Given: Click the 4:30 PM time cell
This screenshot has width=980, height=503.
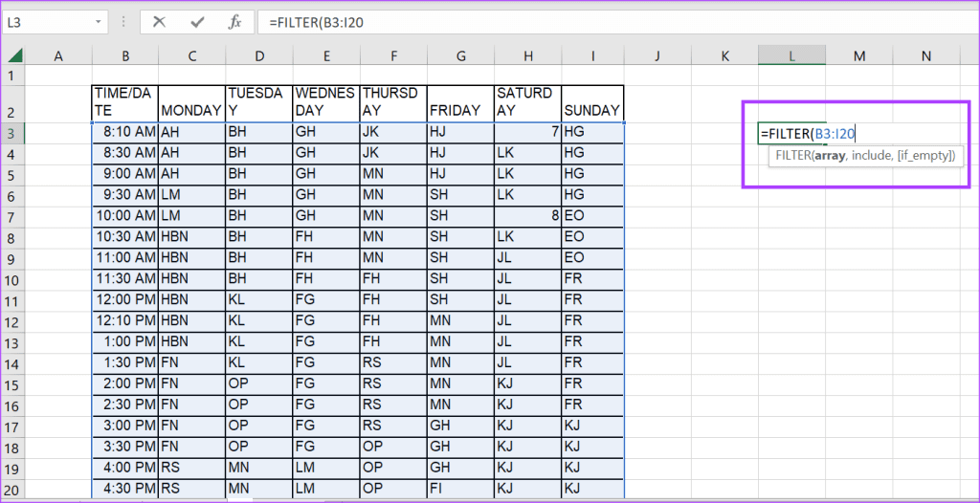Looking at the screenshot, I should click(125, 488).
